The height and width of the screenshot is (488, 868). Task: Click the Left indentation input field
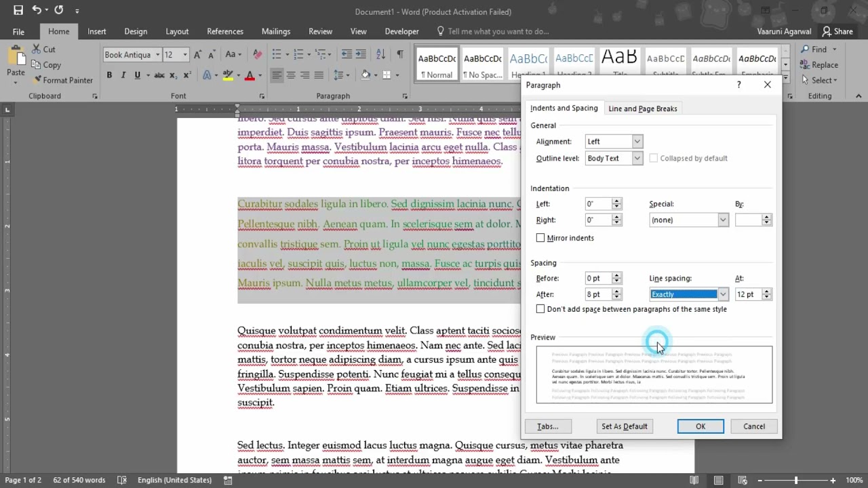(598, 204)
